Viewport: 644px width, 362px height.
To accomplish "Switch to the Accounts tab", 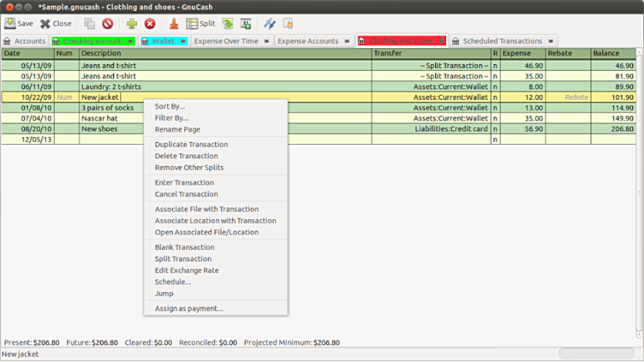I will coord(25,40).
